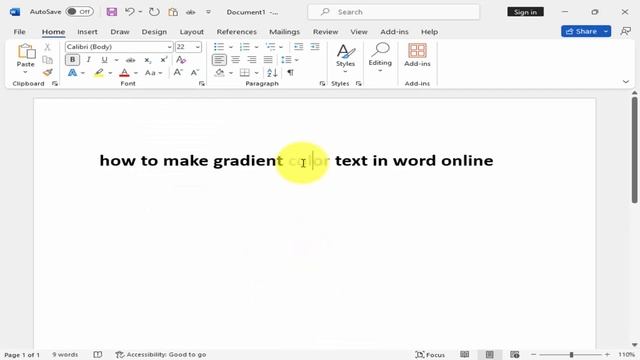Switch to the Layout tab
The height and width of the screenshot is (360, 640).
(191, 31)
